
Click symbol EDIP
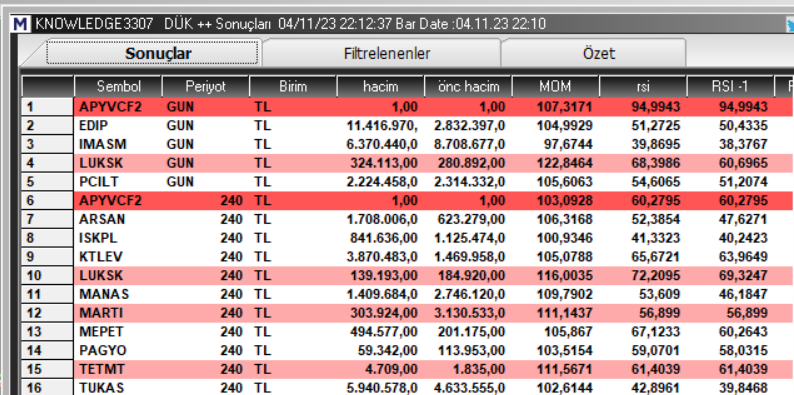[x=94, y=126]
